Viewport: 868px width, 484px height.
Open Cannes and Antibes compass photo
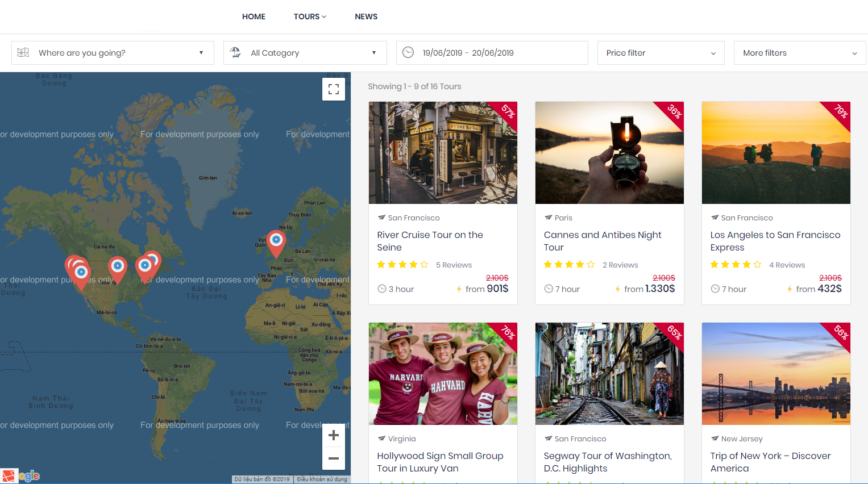click(609, 153)
